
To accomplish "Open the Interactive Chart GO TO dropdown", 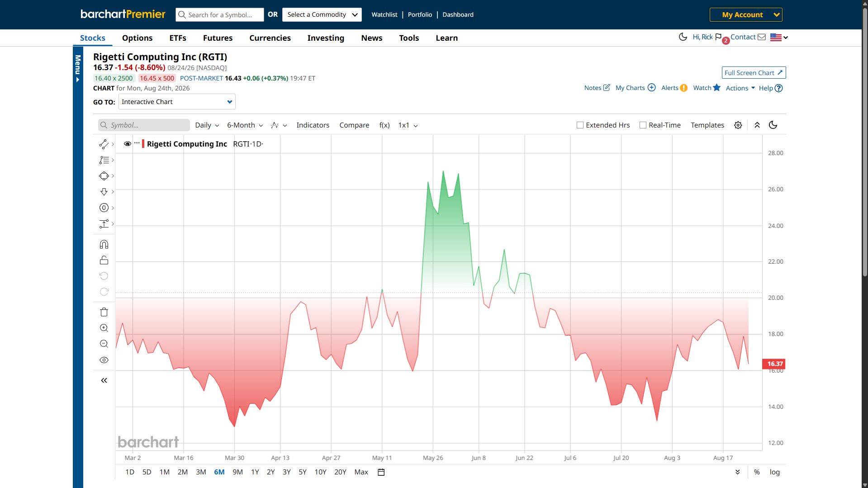I will 177,102.
